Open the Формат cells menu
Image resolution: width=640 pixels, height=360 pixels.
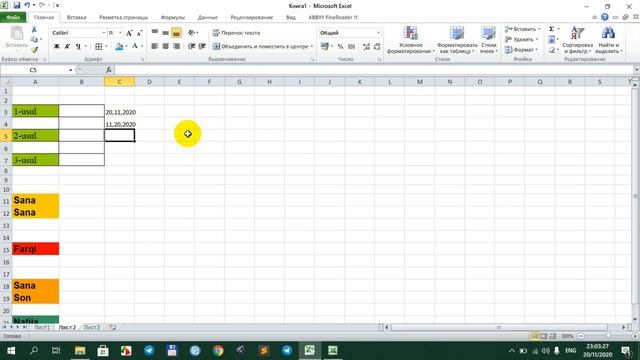pyautogui.click(x=522, y=50)
